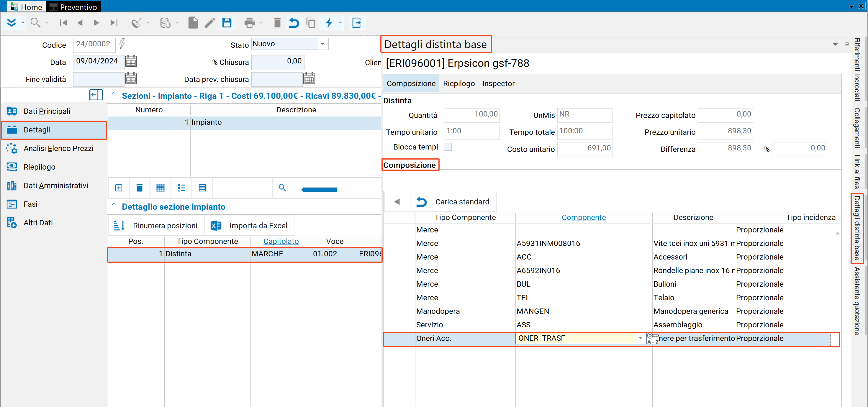This screenshot has height=407, width=868.
Task: Select the Impianto section row
Action: coord(244,122)
